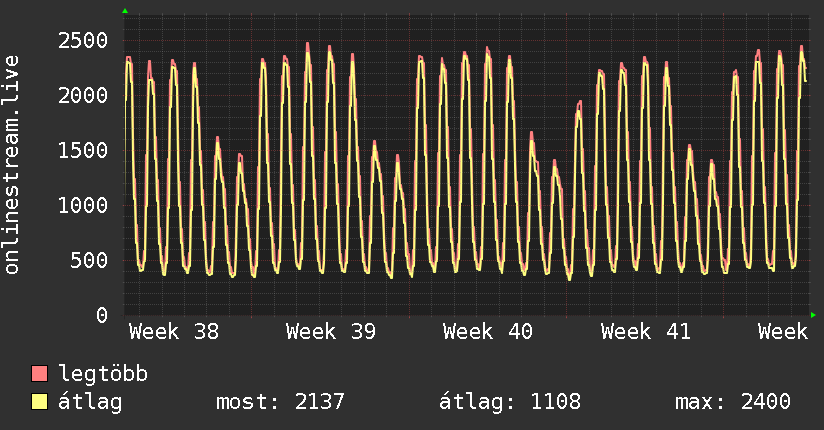
Task: Click the green arrow atop the y-axis
Action: tap(125, 11)
